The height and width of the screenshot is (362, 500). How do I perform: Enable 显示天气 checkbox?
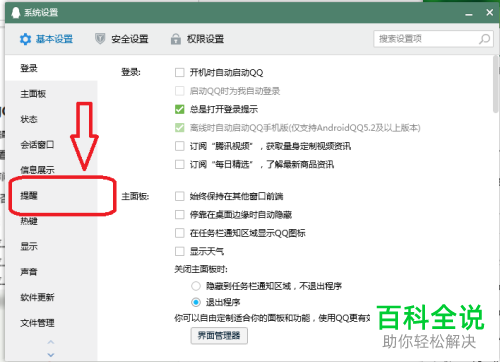(x=180, y=251)
